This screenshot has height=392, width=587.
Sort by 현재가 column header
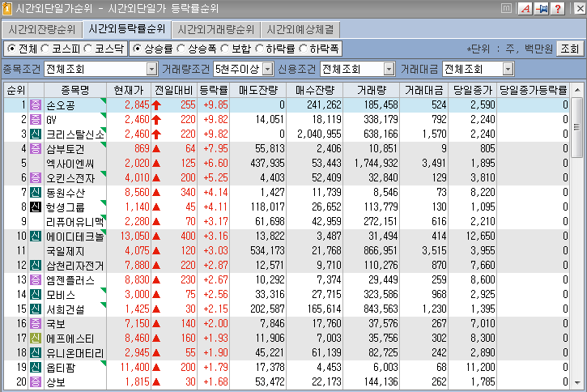coord(129,90)
